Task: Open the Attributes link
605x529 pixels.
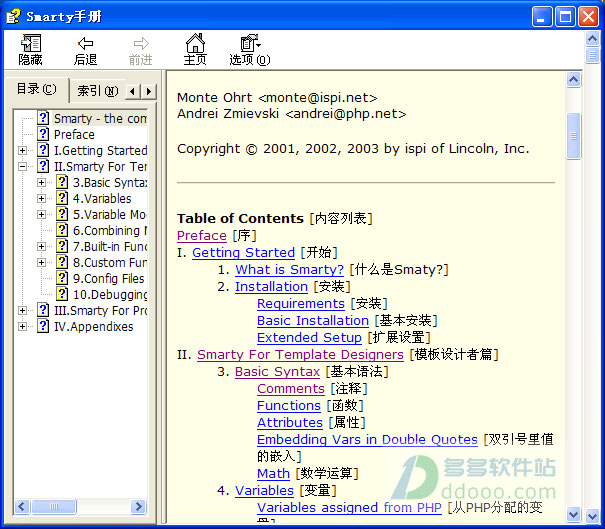Action: coord(290,422)
